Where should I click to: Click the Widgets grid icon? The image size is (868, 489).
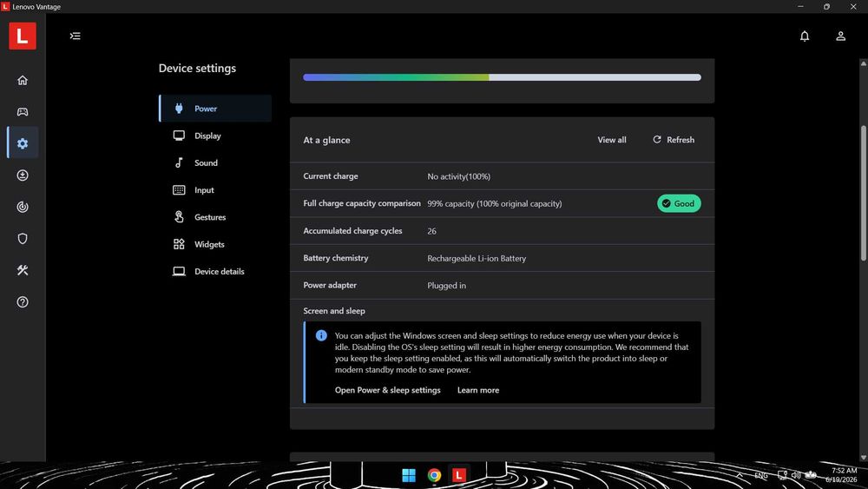(x=179, y=244)
